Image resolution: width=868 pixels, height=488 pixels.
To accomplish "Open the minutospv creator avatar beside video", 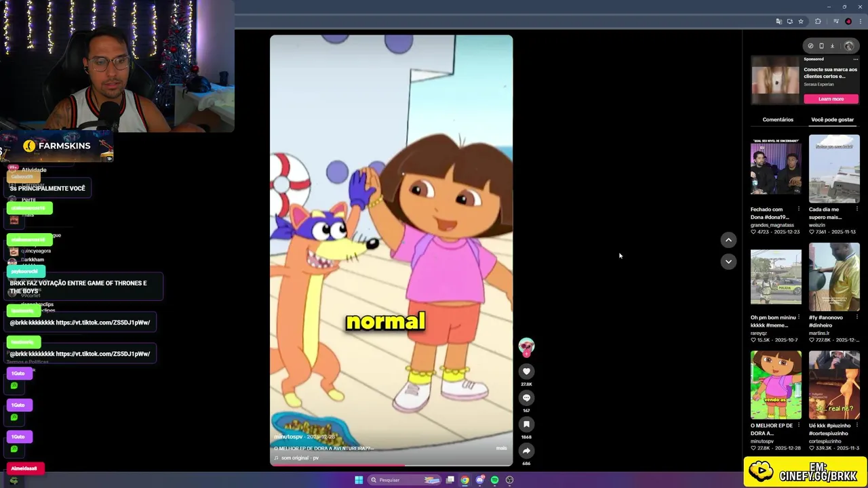I will [x=526, y=346].
